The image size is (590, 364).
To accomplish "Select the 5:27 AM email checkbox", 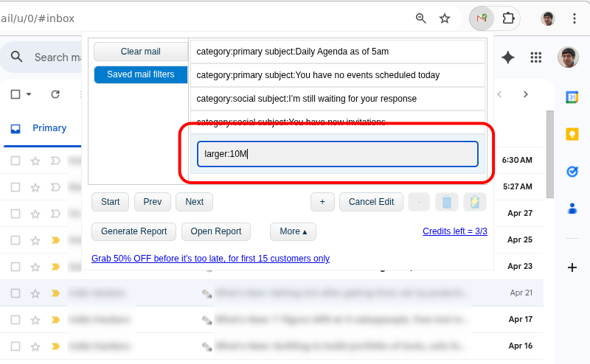I will coord(15,187).
